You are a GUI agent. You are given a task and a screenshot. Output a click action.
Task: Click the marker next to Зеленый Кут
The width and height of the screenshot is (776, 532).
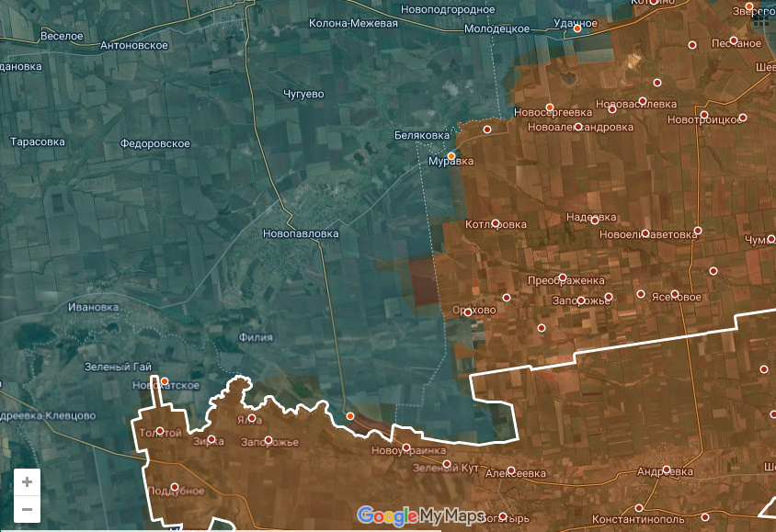tap(447, 464)
